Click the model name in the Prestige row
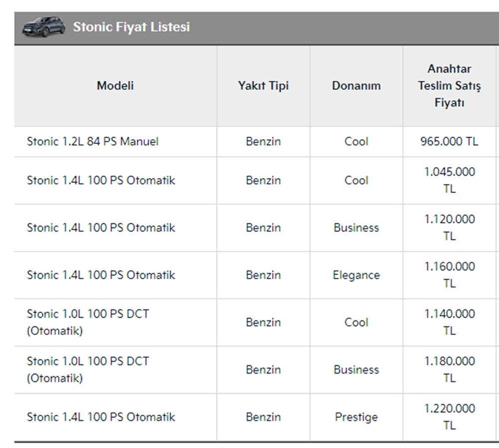Screen dimensions: 499x448 point(101,417)
